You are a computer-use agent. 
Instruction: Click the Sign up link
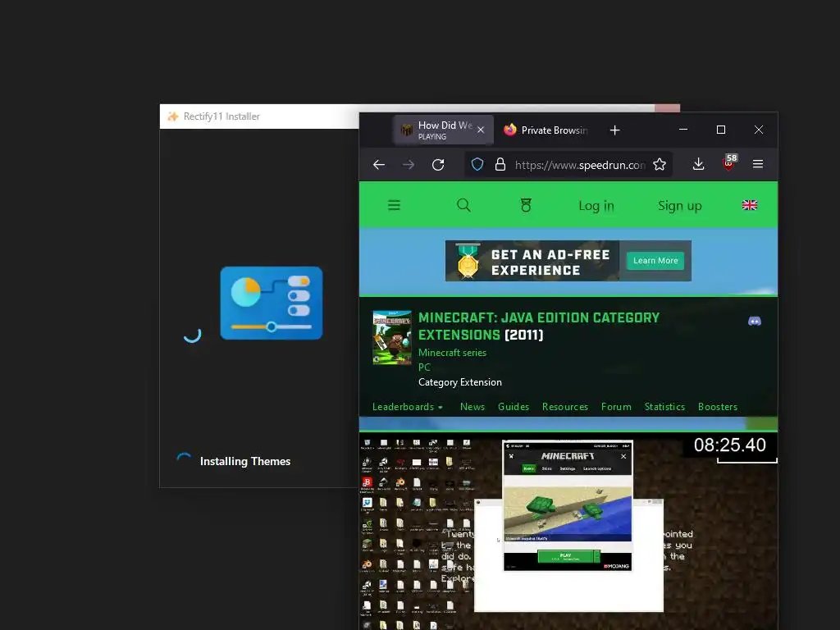[680, 206]
